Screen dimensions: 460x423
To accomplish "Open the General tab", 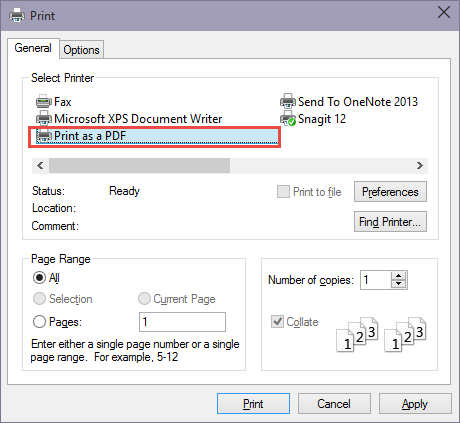I will (x=33, y=48).
